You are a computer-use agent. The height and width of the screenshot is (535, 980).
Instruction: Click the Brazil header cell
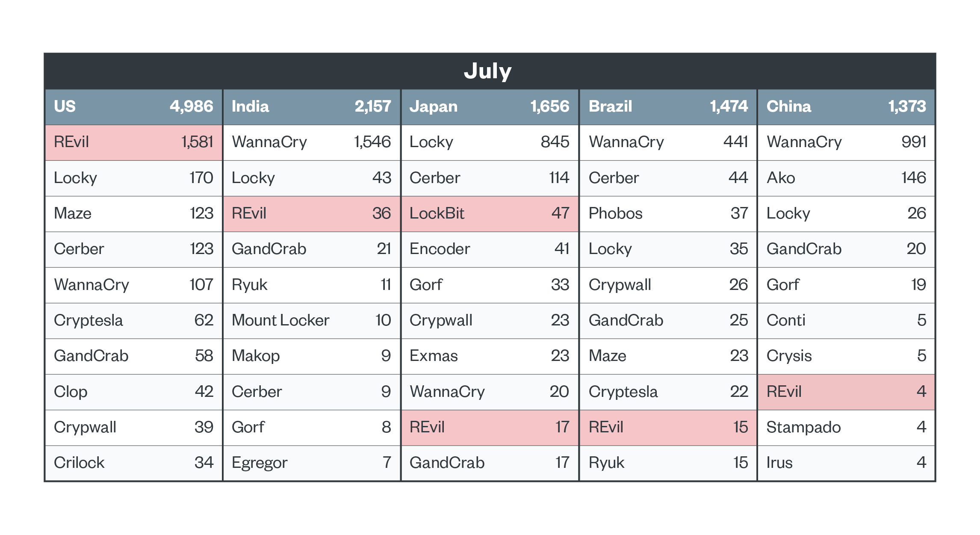pos(668,106)
